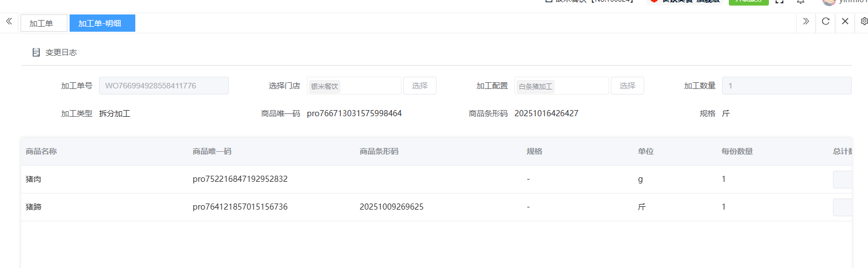Open notifications bell in header

coord(801,2)
